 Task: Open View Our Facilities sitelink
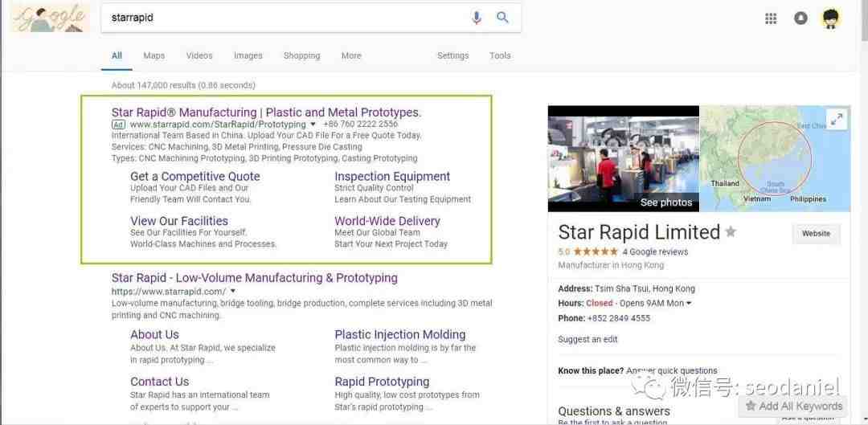tap(179, 221)
